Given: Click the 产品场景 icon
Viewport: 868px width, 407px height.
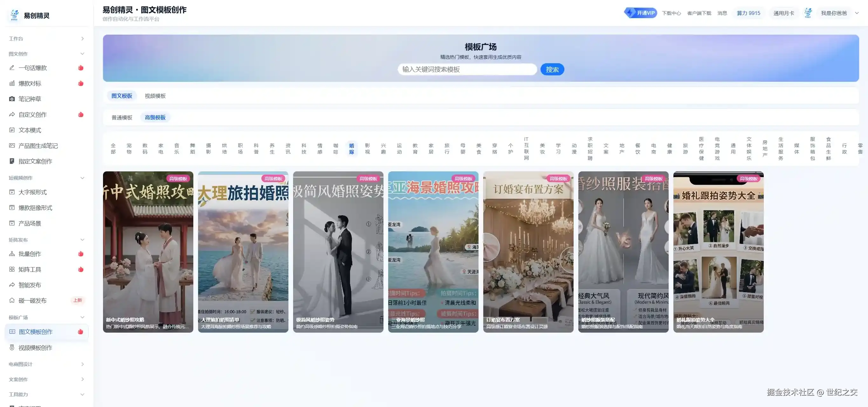Looking at the screenshot, I should (x=12, y=223).
